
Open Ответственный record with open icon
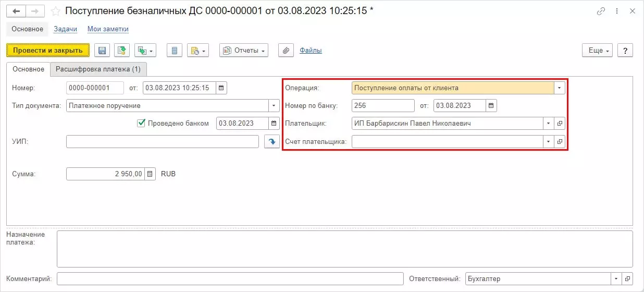pyautogui.click(x=628, y=279)
